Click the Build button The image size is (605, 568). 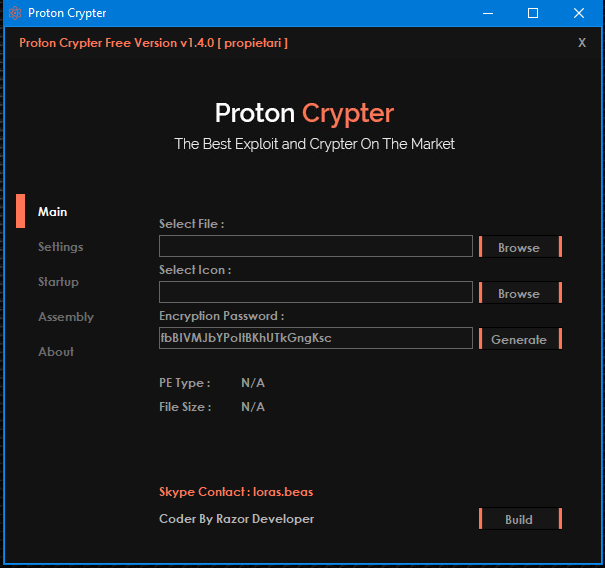pyautogui.click(x=520, y=519)
